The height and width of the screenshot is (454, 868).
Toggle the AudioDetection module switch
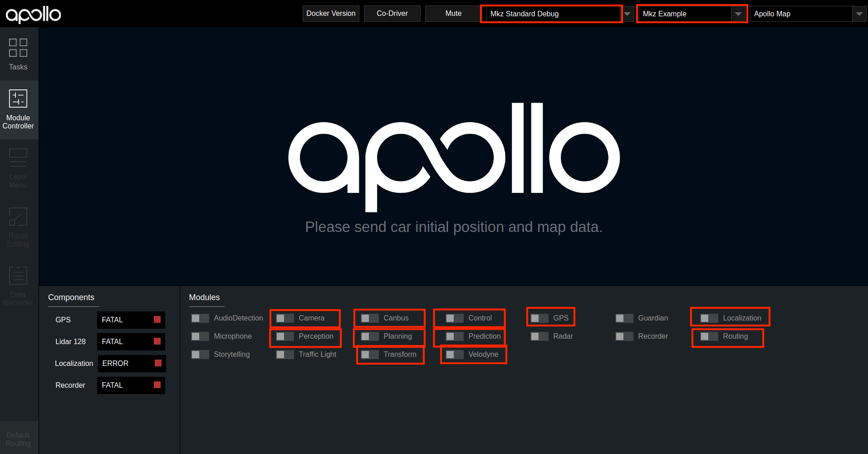(200, 318)
